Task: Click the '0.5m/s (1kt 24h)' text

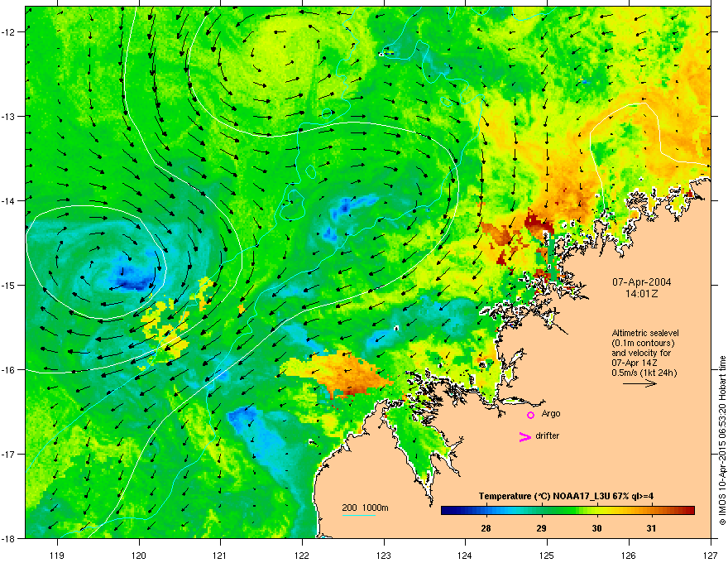Action: point(644,373)
